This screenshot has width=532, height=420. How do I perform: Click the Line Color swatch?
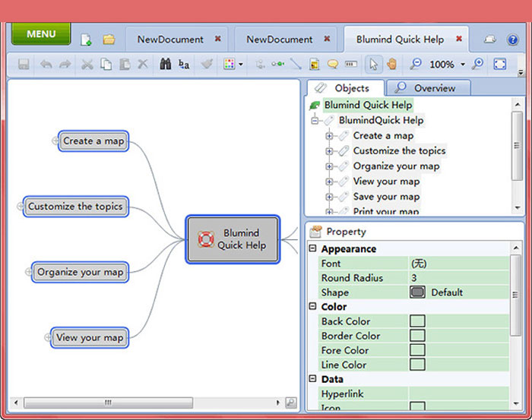click(417, 365)
